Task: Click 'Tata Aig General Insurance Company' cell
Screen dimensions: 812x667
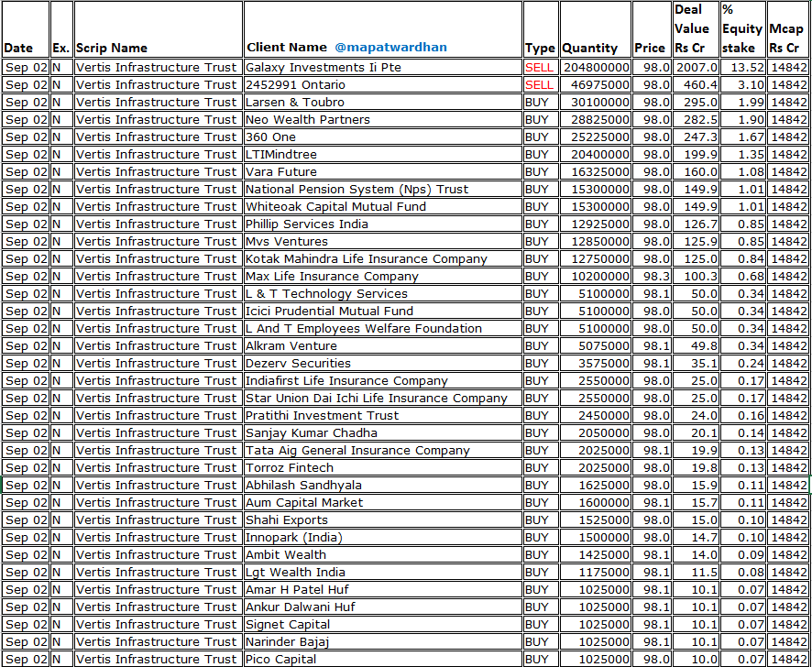Action: coord(383,450)
